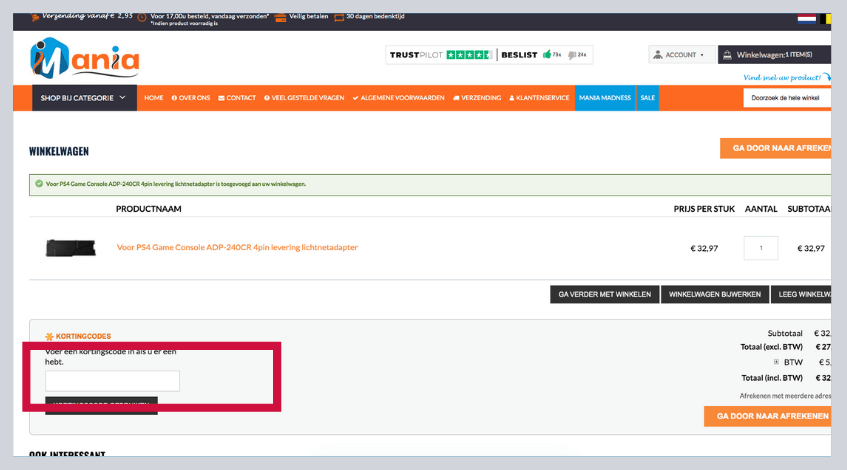
Task: Open Veel gestelde vragen page
Action: tap(304, 98)
